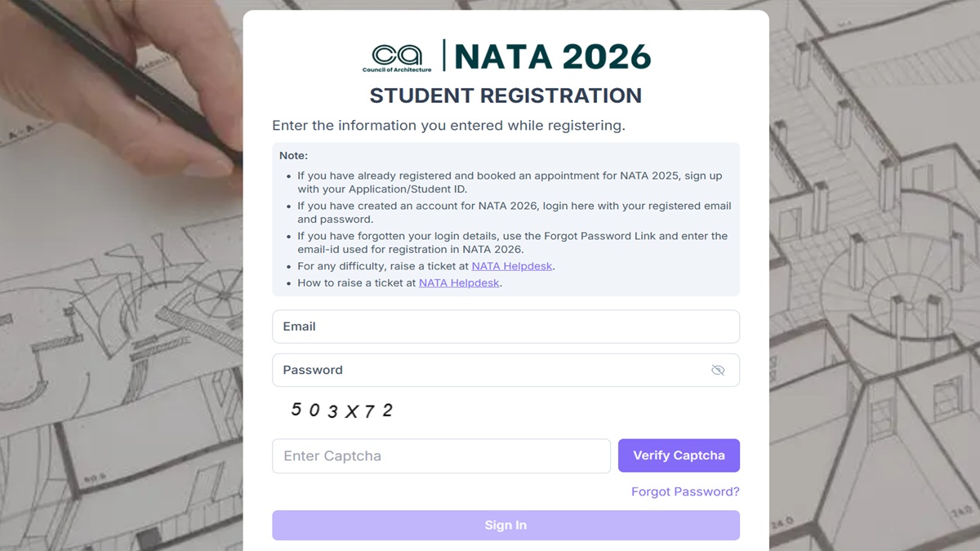This screenshot has width=980, height=551.
Task: Focus the Email input field
Action: [x=506, y=327]
